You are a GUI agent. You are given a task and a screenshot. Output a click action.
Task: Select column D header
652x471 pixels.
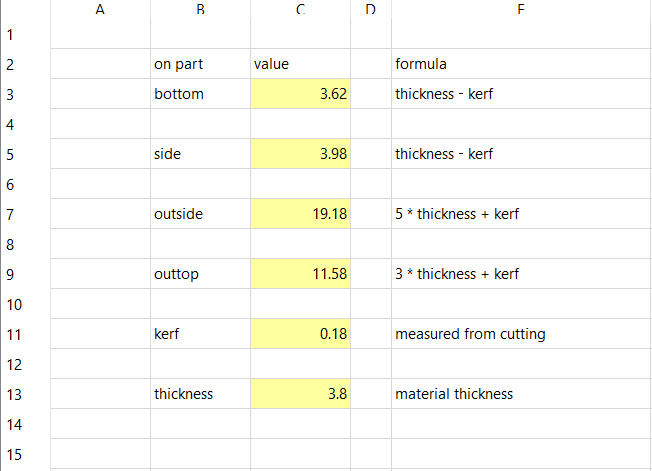point(371,9)
